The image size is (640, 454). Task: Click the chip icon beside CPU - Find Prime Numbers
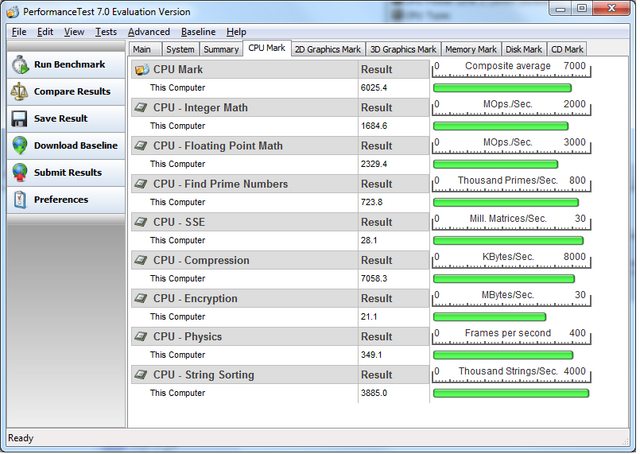coord(141,184)
